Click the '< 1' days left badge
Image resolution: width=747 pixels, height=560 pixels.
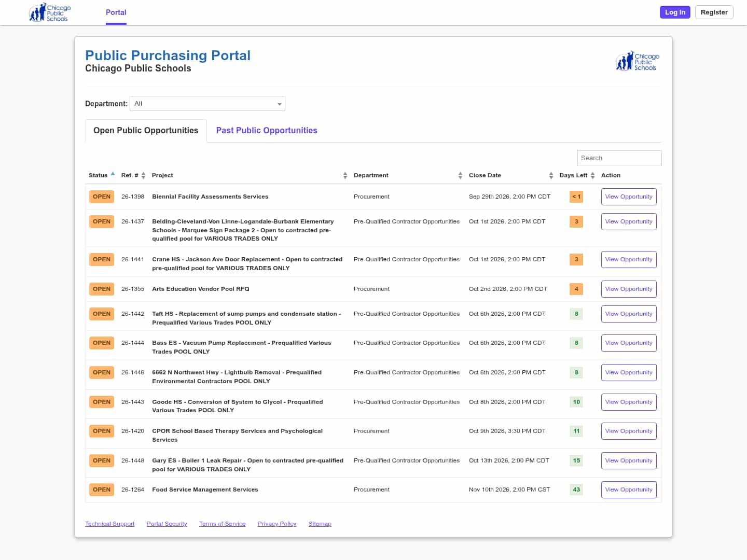click(x=576, y=197)
